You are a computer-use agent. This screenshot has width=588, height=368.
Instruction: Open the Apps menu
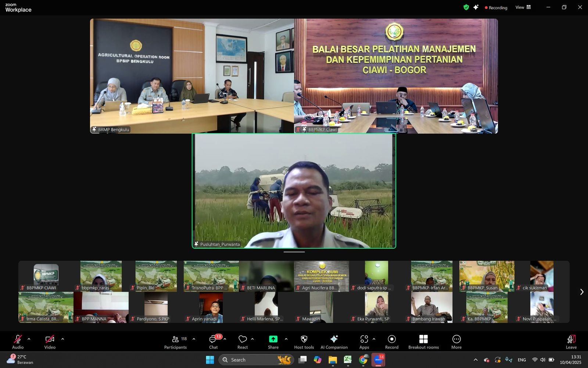pos(364,342)
